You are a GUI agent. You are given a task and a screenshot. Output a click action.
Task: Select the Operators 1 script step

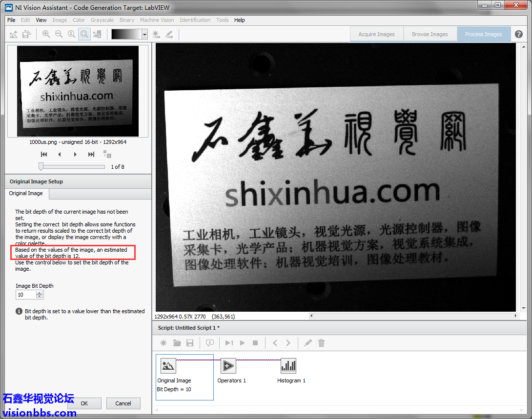tap(228, 366)
